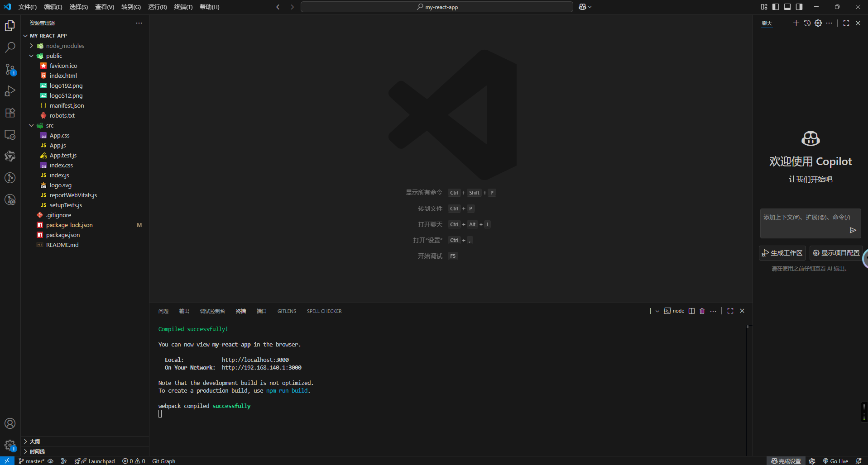Viewport: 868px width, 465px height.
Task: Open the Edit menu
Action: (x=53, y=7)
